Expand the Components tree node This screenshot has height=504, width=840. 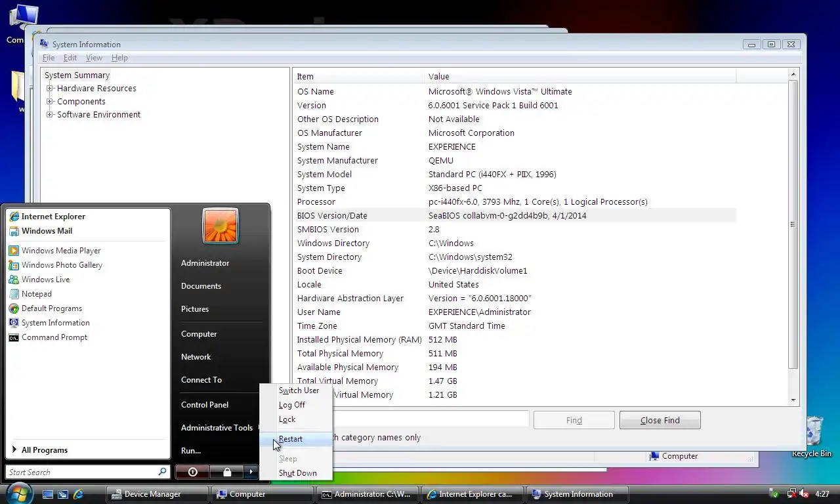49,102
